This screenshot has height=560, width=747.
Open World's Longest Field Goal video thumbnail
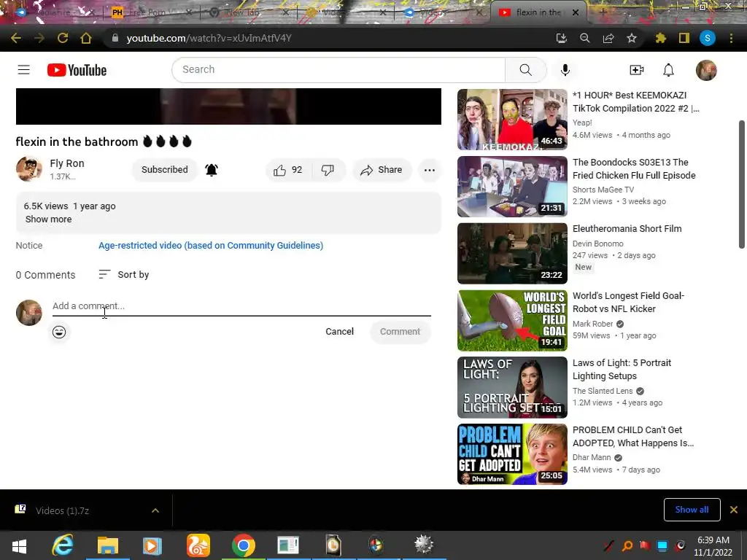pos(512,321)
